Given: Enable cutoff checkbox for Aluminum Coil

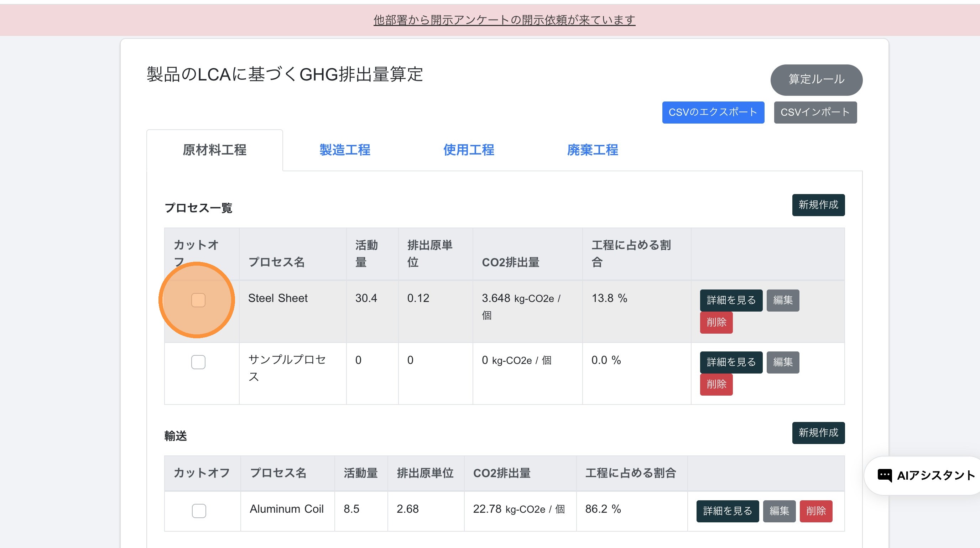Looking at the screenshot, I should tap(199, 511).
